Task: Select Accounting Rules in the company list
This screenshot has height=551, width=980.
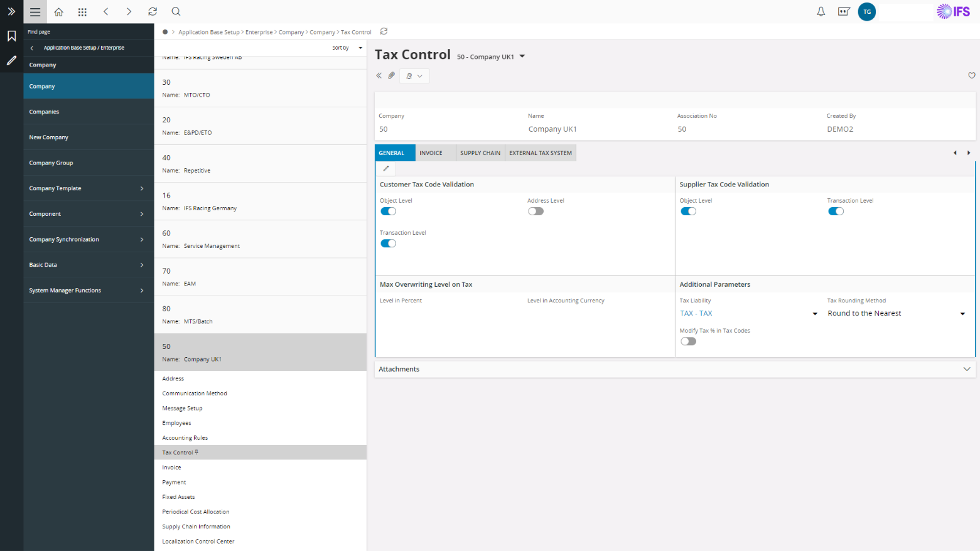Action: point(186,437)
